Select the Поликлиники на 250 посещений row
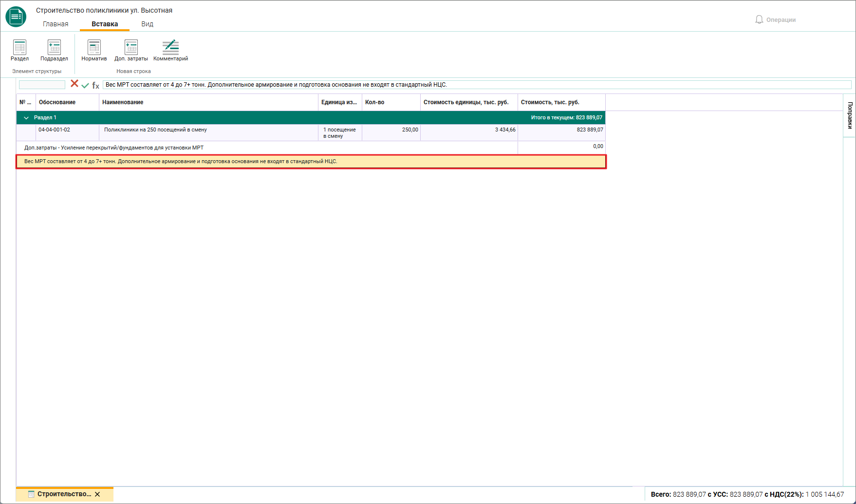This screenshot has width=856, height=504. [311, 132]
